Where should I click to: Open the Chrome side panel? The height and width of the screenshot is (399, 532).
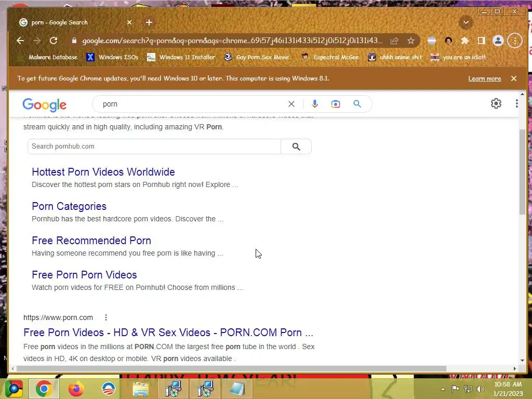point(481,41)
